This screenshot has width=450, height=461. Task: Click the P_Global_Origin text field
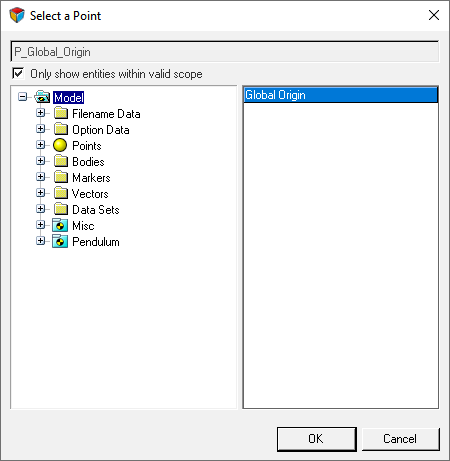click(225, 52)
